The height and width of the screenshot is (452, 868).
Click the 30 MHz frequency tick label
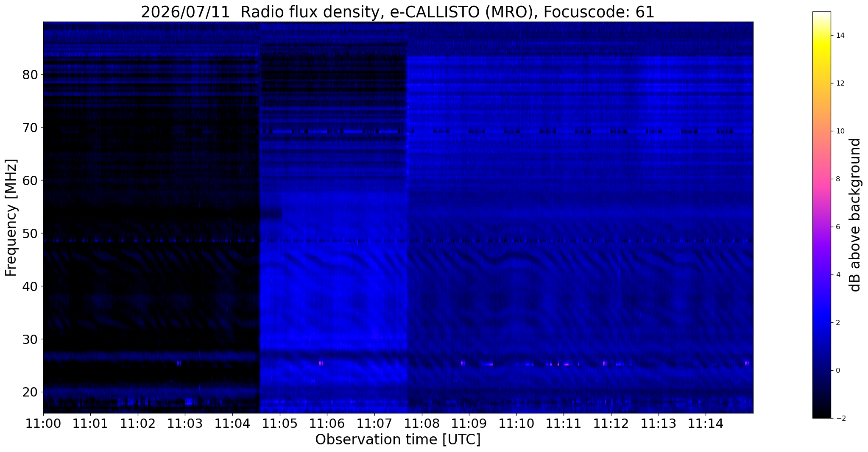[x=30, y=339]
